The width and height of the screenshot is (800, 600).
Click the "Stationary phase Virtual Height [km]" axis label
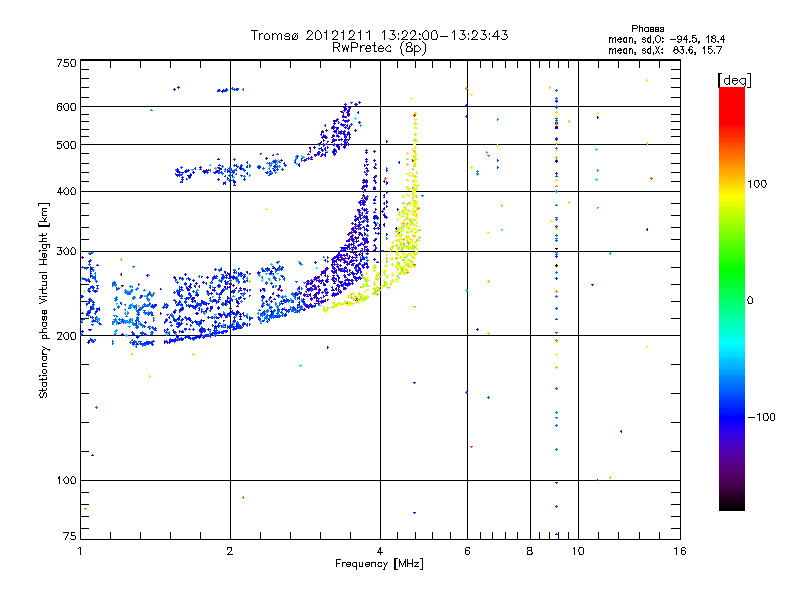44,300
